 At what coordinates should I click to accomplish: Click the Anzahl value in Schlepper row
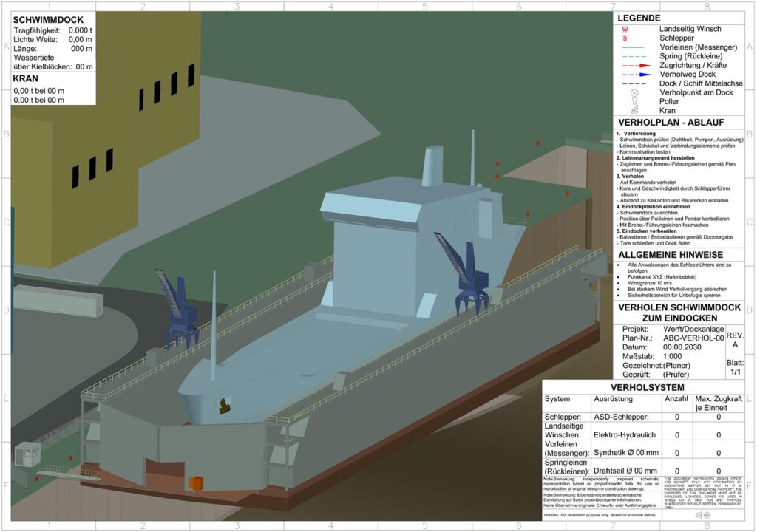(x=677, y=417)
